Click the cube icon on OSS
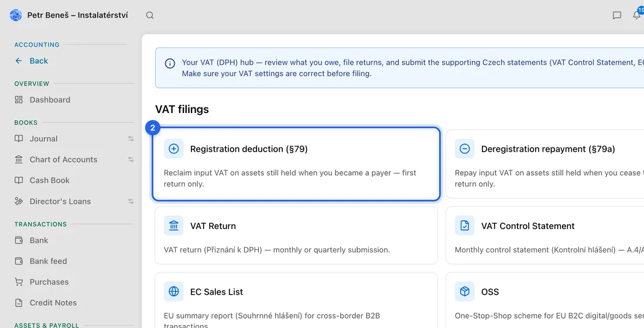This screenshot has height=328, width=644. [x=464, y=292]
